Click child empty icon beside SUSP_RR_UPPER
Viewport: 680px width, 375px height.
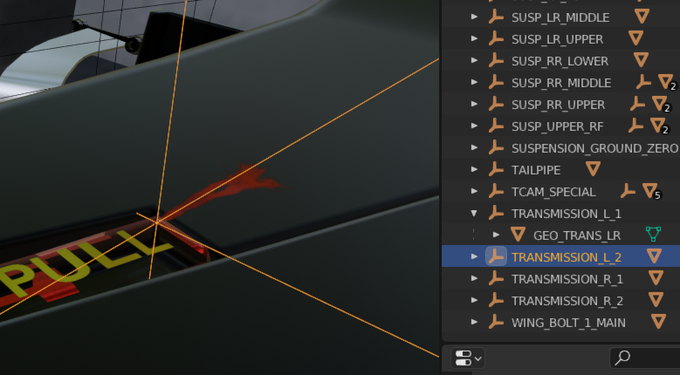point(638,103)
